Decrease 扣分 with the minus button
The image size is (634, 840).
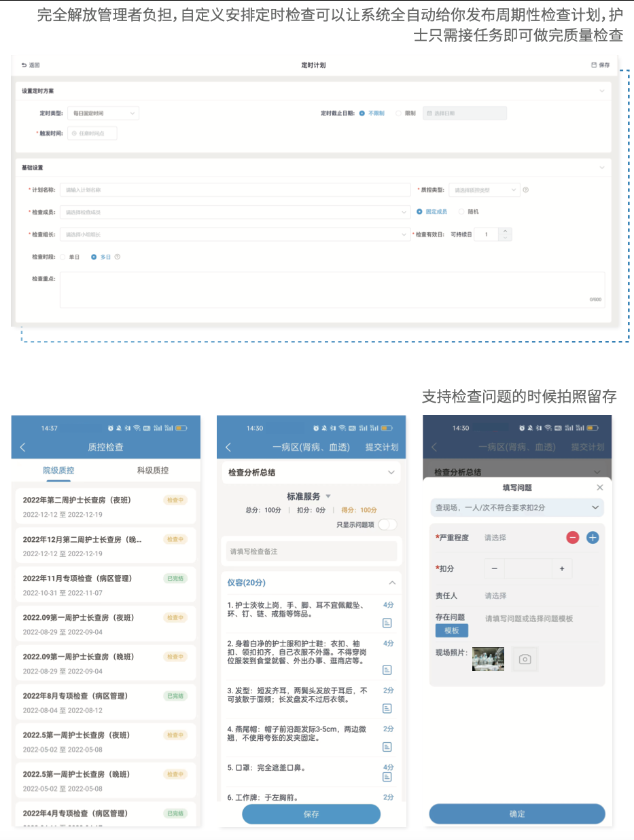(494, 568)
